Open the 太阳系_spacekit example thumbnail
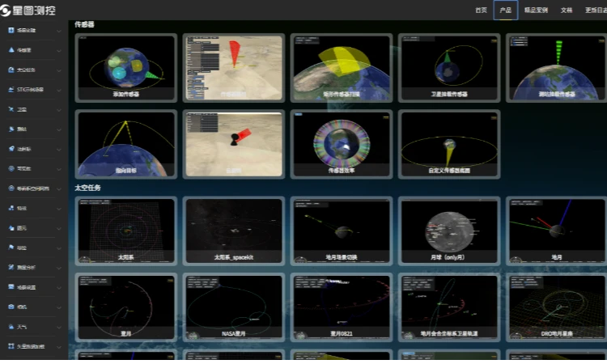 pyautogui.click(x=233, y=231)
